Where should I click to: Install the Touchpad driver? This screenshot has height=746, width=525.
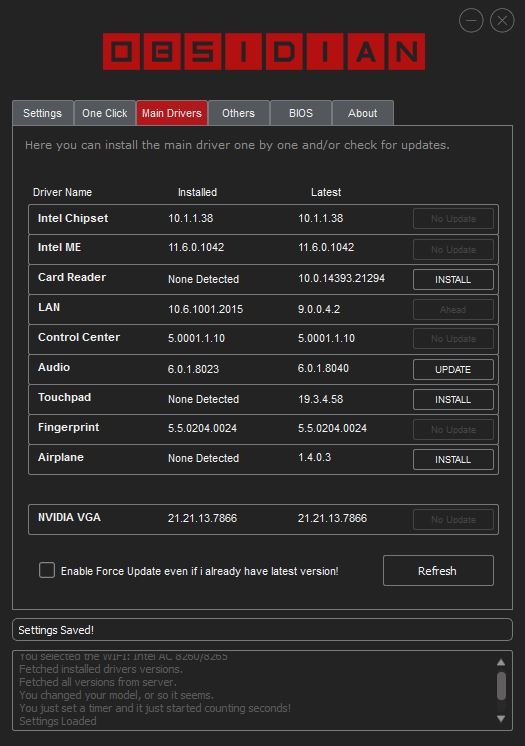[x=453, y=399]
